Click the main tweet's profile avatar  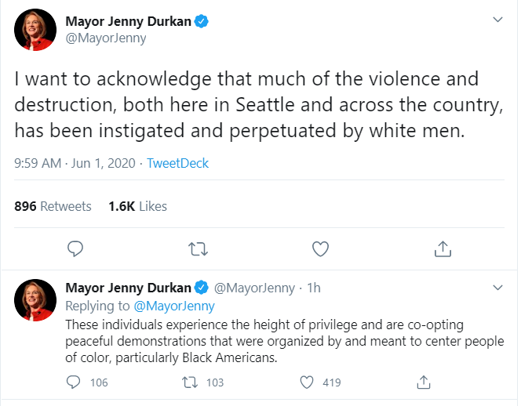(x=35, y=30)
